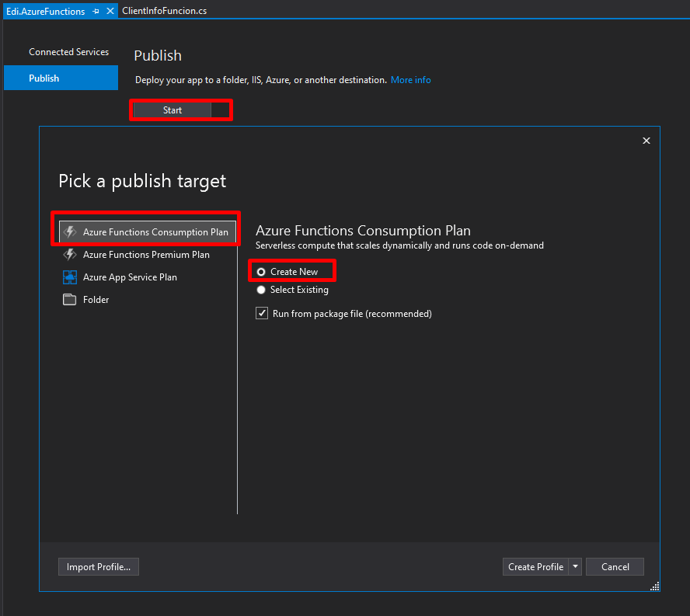690x616 pixels.
Task: Close the Pick a publish target dialog
Action: pyautogui.click(x=646, y=141)
